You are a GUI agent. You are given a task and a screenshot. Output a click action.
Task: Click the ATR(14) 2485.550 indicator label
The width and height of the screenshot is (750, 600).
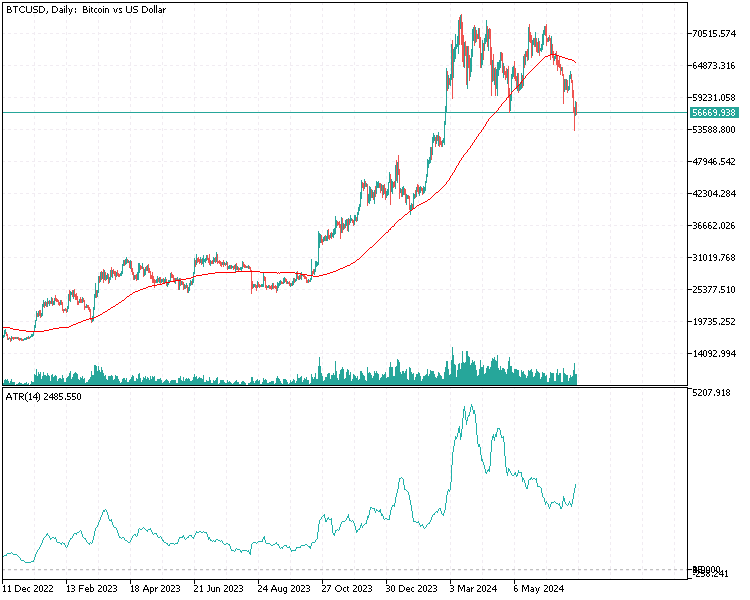click(43, 397)
